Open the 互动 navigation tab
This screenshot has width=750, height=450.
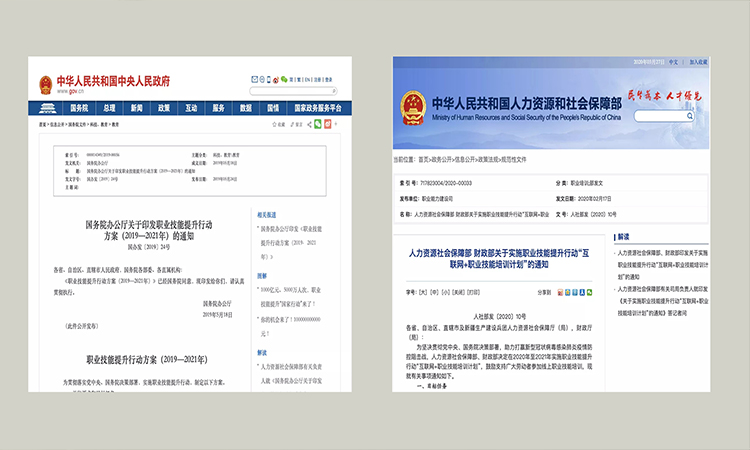pyautogui.click(x=191, y=108)
